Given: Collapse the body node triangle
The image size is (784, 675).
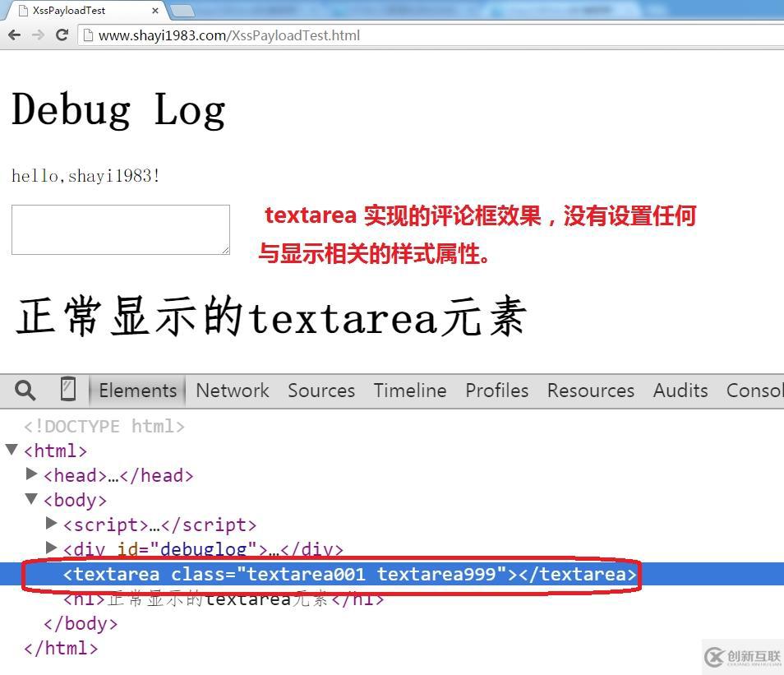Looking at the screenshot, I should pos(31,498).
